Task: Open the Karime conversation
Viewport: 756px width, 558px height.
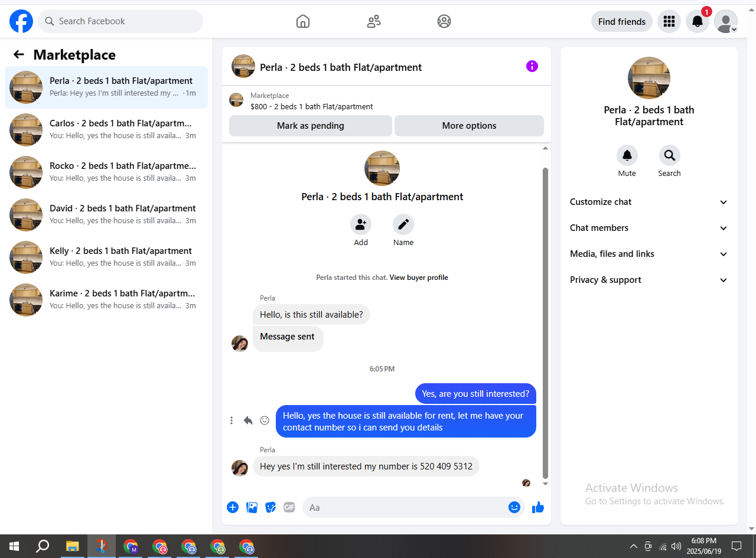Action: pos(106,300)
